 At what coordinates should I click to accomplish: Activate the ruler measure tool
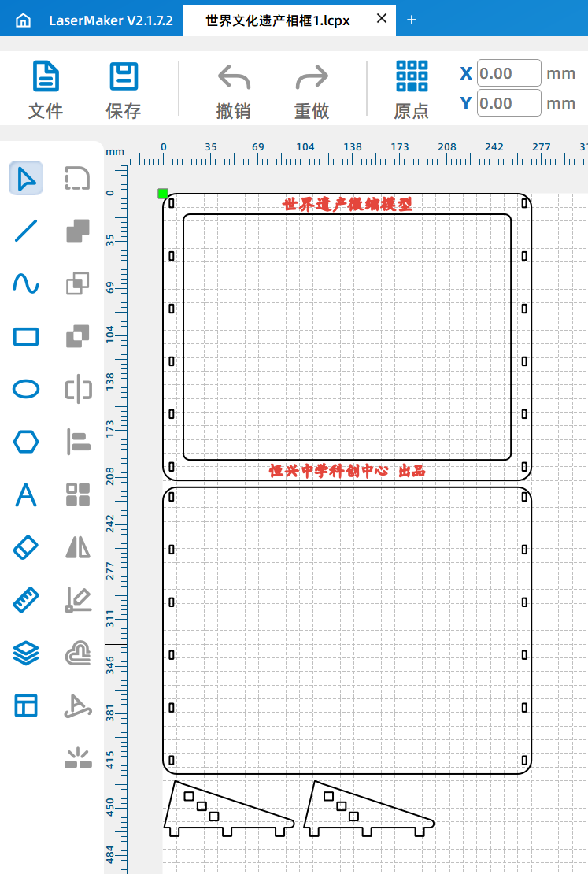tap(26, 600)
